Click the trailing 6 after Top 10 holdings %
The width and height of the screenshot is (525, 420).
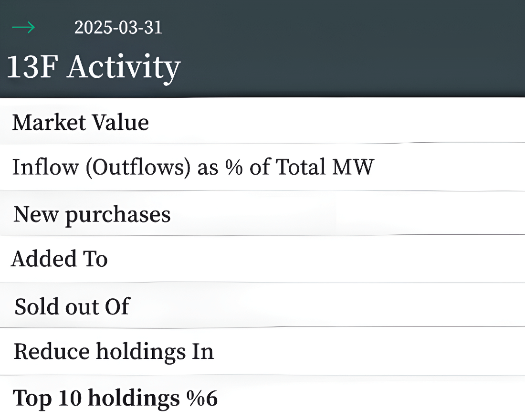211,399
